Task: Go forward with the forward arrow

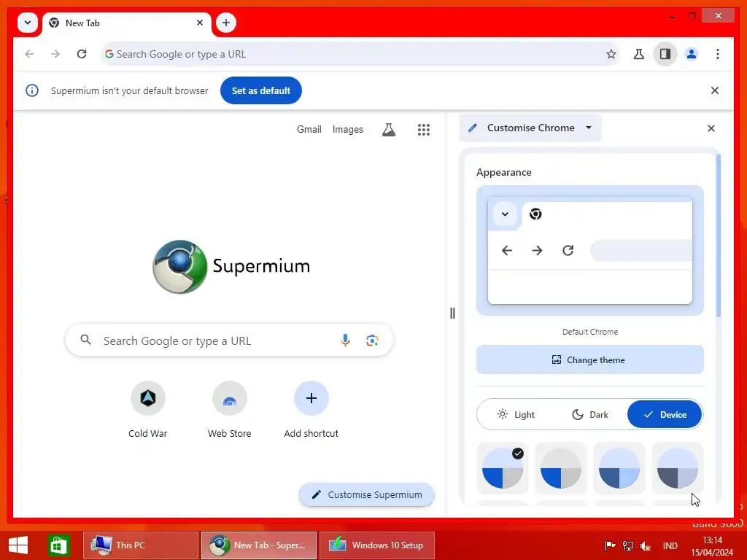Action: coord(55,54)
